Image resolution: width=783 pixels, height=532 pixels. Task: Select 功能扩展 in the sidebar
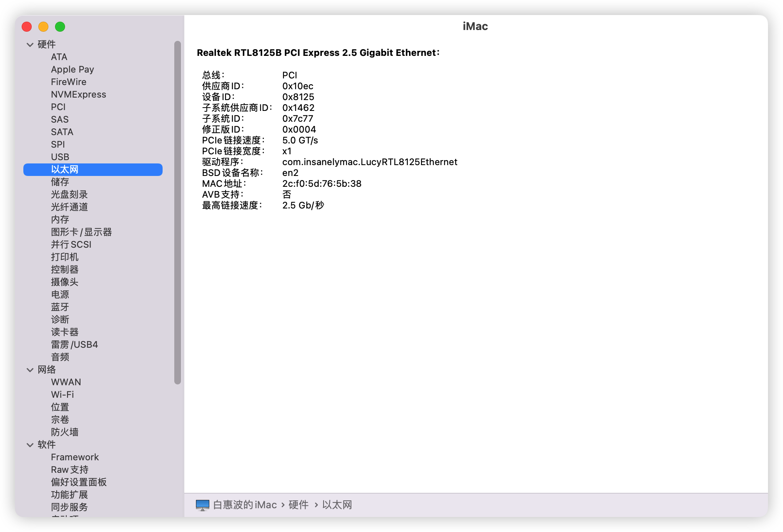(x=69, y=495)
